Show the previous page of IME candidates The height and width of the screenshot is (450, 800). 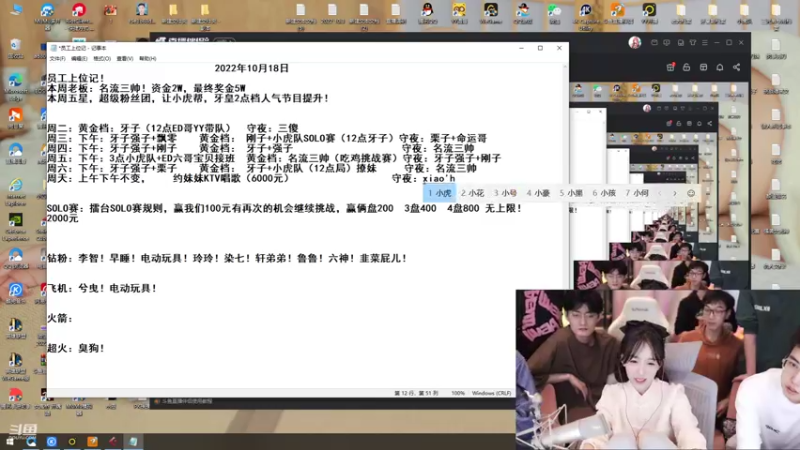click(x=660, y=193)
